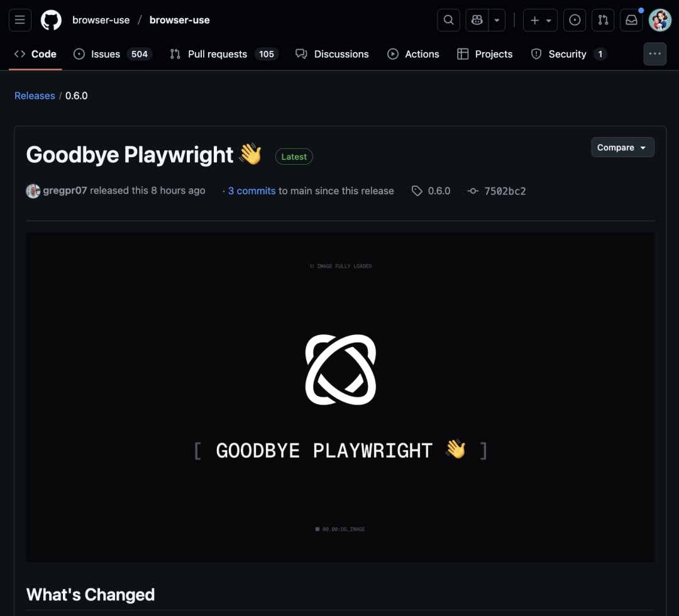Open the Discussions tab

point(332,54)
